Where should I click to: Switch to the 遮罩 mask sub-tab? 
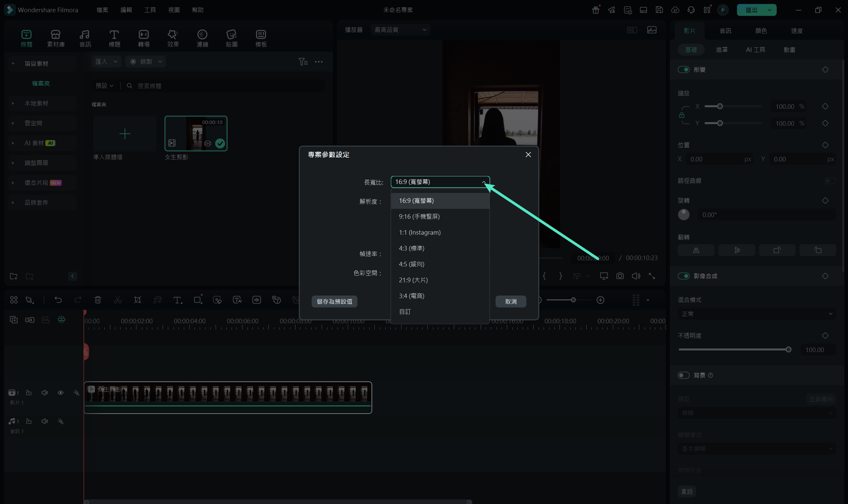click(x=722, y=50)
